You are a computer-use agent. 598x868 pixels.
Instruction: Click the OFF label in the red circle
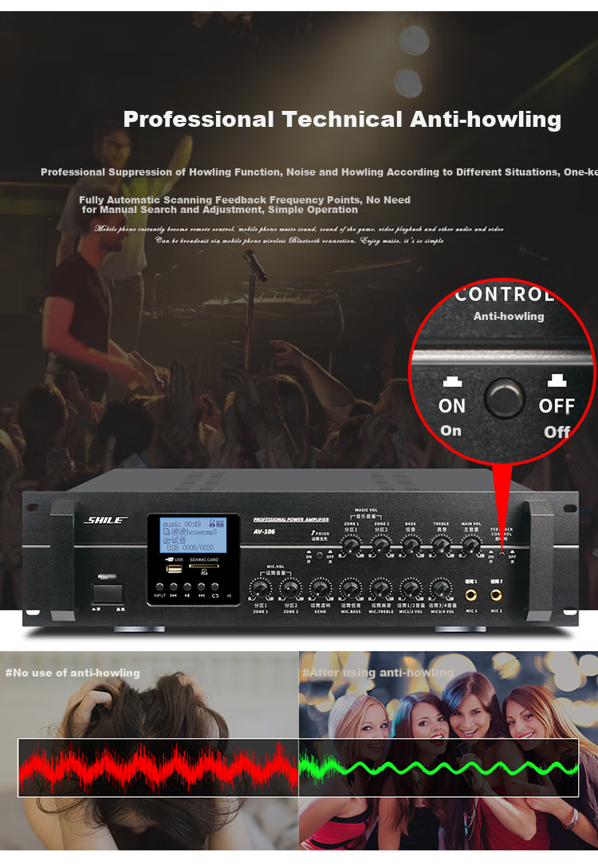[x=557, y=406]
